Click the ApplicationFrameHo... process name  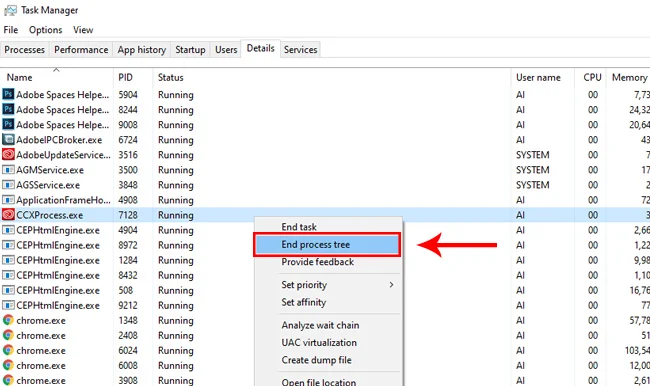tap(63, 200)
